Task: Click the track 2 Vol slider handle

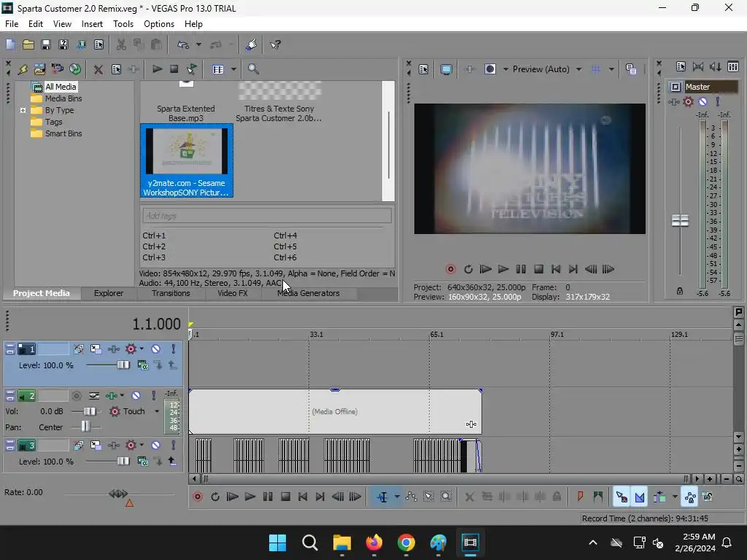Action: click(x=89, y=411)
